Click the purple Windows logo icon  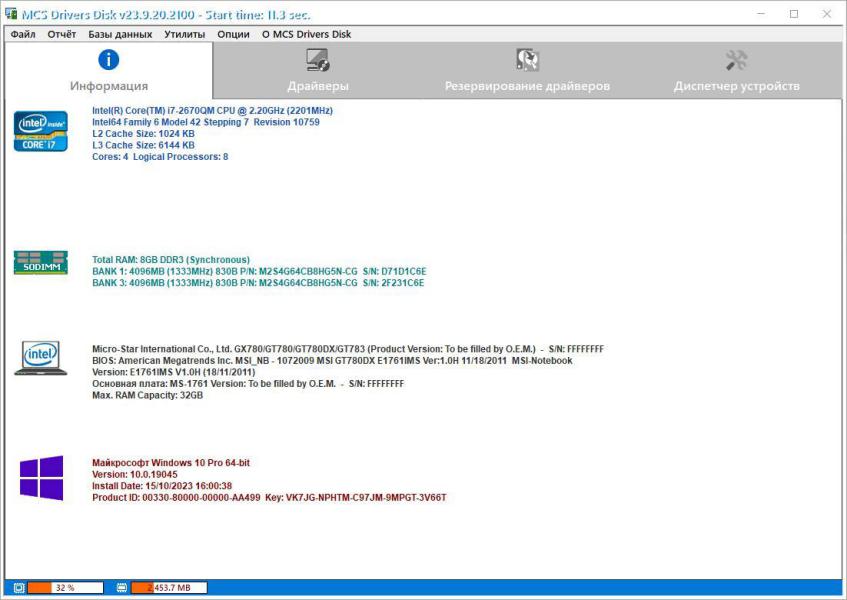pos(42,478)
